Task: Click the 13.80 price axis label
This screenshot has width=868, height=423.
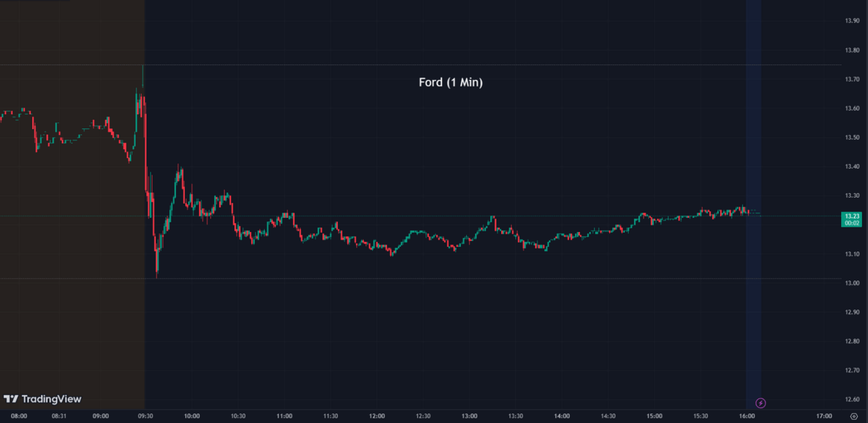Action: click(x=852, y=50)
